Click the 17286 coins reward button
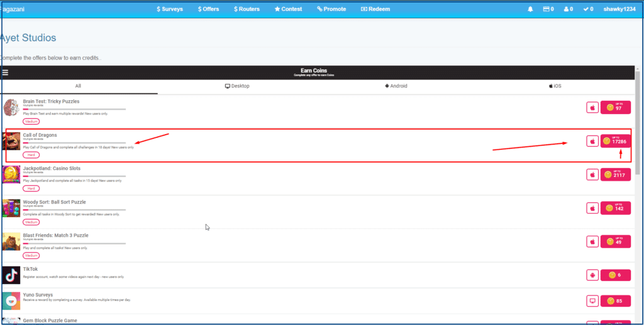Screen dimensions: 644x325 [x=615, y=141]
